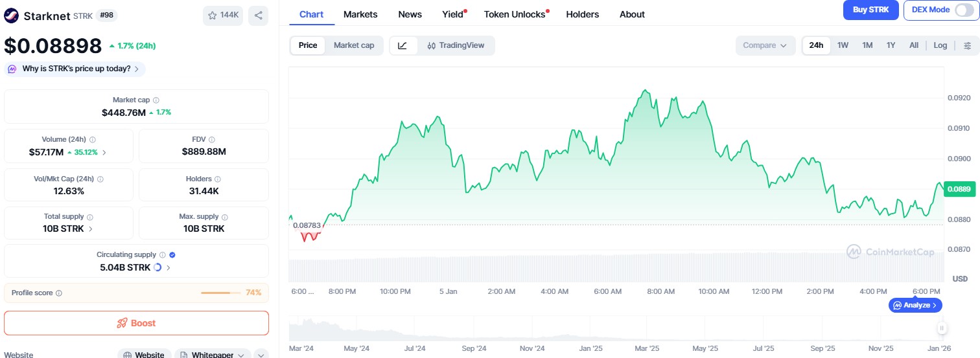Select 1M time range

[x=867, y=45]
